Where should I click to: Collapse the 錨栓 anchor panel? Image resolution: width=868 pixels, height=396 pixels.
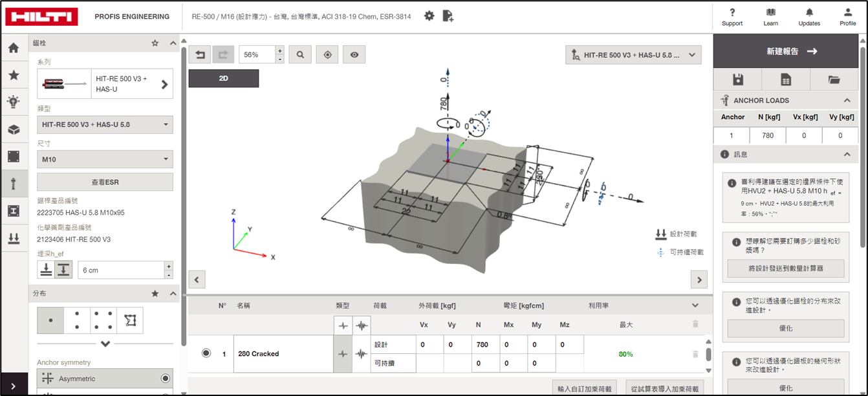click(173, 43)
